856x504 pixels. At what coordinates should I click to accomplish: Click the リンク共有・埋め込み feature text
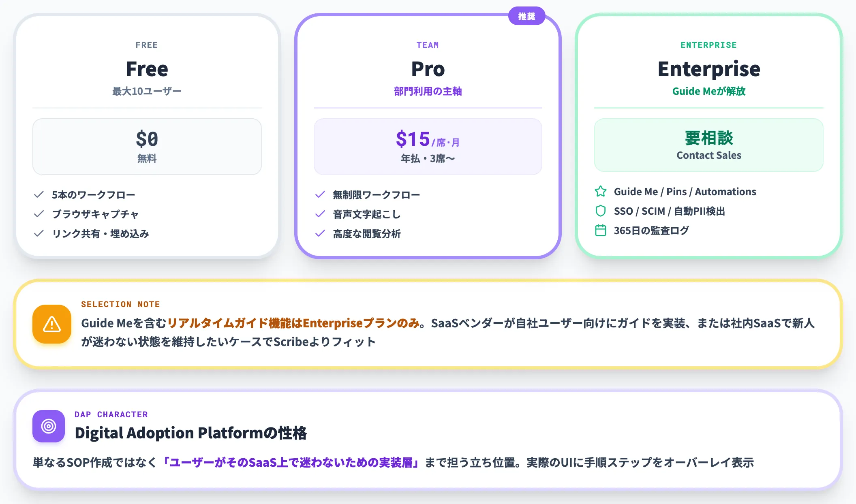101,234
